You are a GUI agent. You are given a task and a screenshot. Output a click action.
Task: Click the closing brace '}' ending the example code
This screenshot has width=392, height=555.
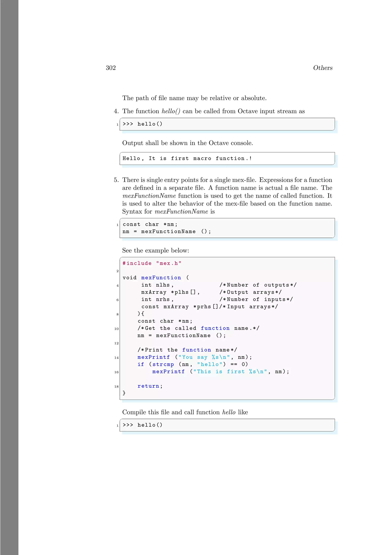pyautogui.click(x=124, y=393)
